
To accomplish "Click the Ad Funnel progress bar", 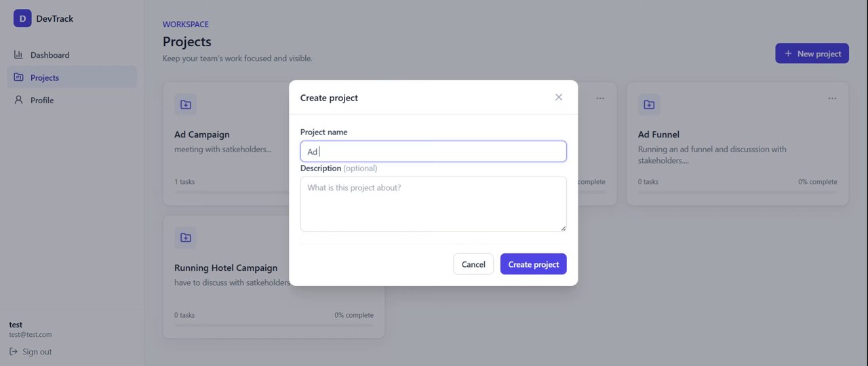I will click(x=738, y=191).
